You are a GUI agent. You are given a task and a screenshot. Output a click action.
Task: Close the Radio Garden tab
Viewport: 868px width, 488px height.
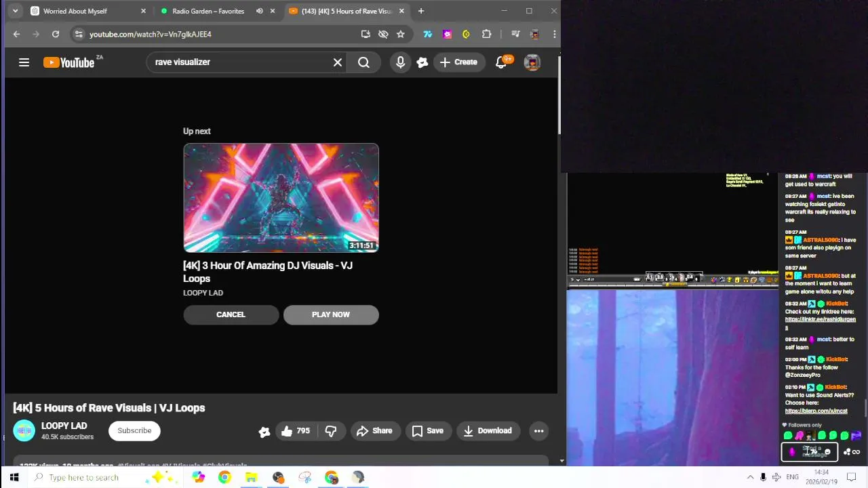pos(273,11)
